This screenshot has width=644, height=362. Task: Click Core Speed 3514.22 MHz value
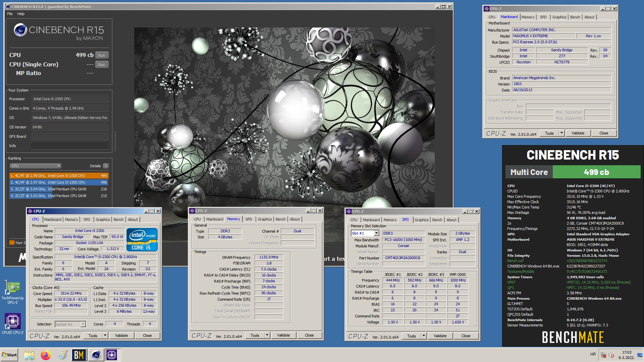tap(71, 293)
